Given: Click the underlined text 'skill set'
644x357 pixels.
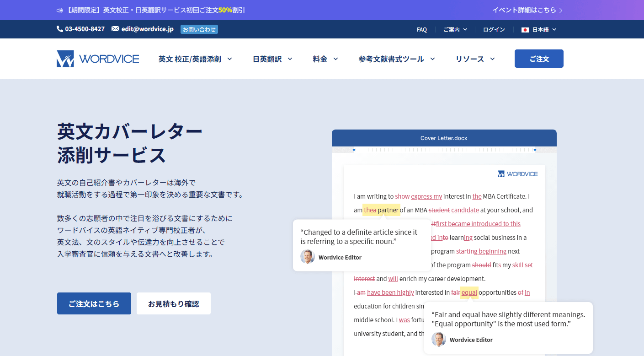Looking at the screenshot, I should (x=522, y=265).
